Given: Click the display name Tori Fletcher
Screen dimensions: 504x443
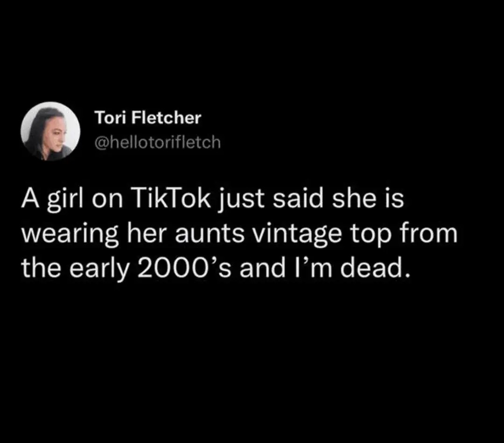Looking at the screenshot, I should (148, 118).
